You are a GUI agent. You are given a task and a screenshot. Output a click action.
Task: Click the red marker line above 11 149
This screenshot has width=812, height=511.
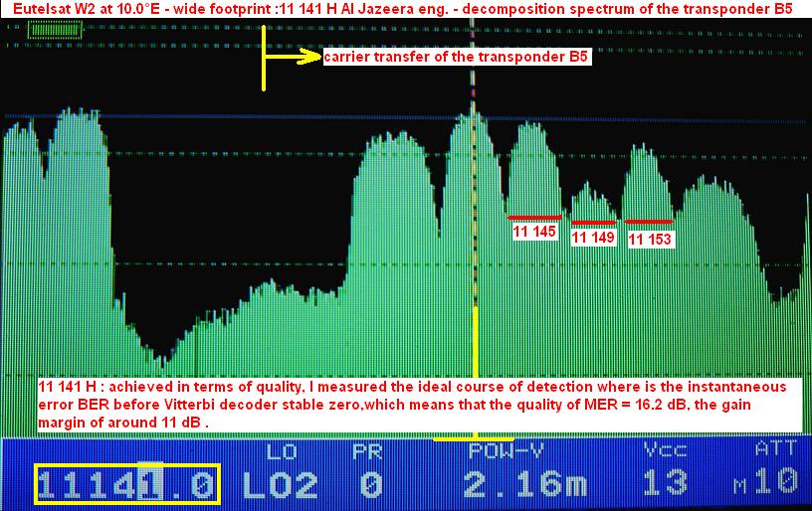pos(593,222)
